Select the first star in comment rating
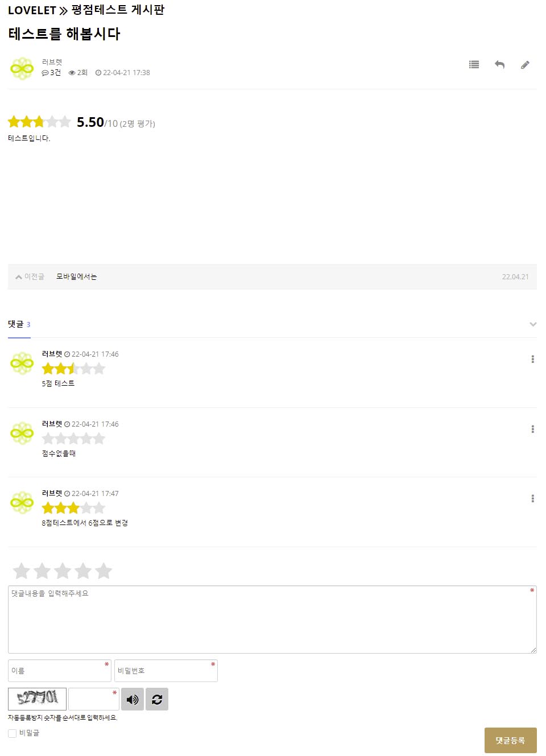546x756 pixels. tap(22, 571)
